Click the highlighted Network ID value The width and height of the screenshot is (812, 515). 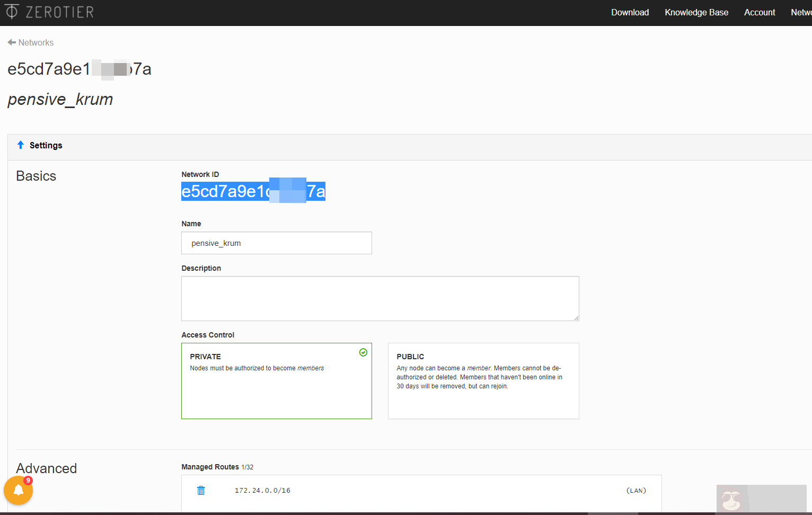tap(253, 191)
